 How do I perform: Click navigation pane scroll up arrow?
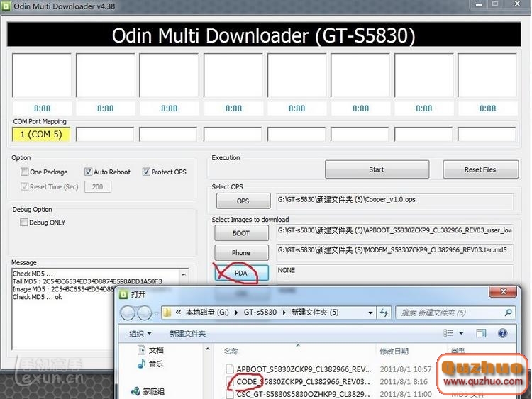coord(208,349)
